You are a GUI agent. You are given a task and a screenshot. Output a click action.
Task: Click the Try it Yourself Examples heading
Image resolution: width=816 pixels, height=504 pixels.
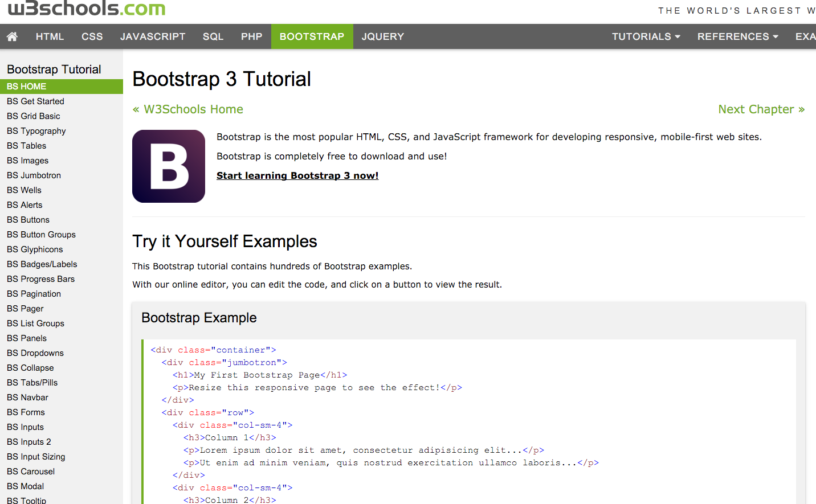coord(225,241)
